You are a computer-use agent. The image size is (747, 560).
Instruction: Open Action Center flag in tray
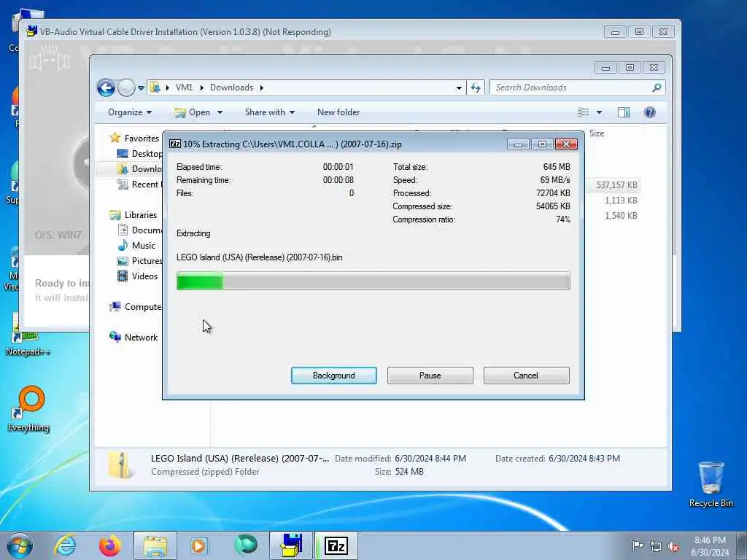pos(638,545)
